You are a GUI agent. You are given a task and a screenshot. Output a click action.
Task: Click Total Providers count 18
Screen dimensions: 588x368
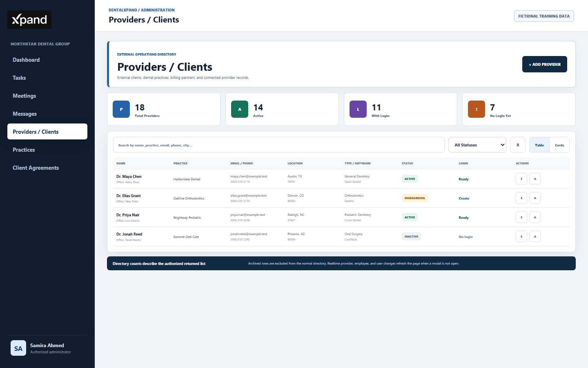[140, 108]
